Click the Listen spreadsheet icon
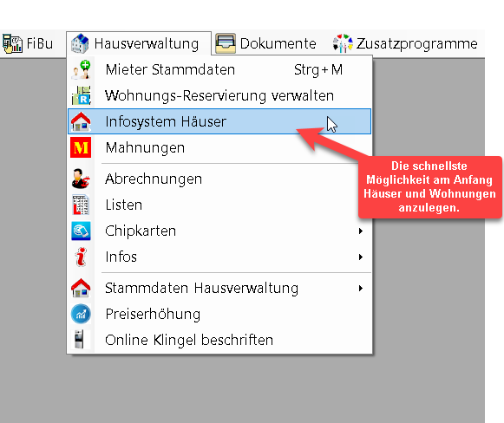This screenshot has height=423, width=504. [x=81, y=205]
